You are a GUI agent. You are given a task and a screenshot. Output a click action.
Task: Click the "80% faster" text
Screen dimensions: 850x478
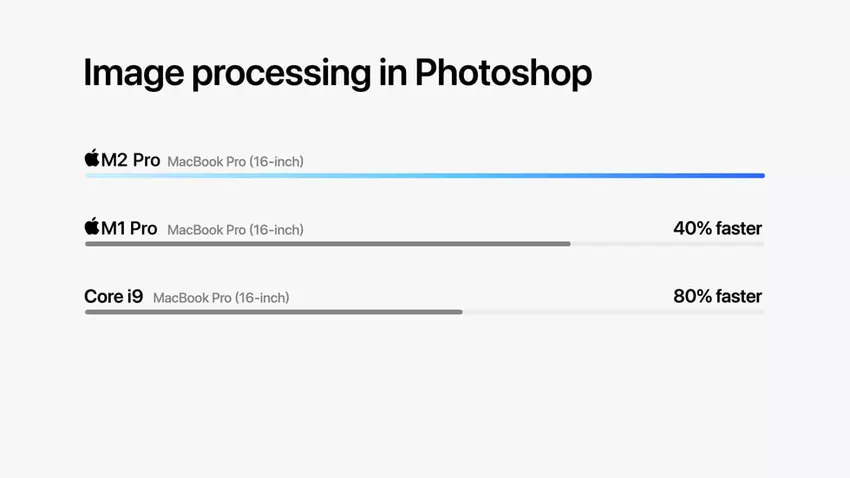tap(717, 296)
